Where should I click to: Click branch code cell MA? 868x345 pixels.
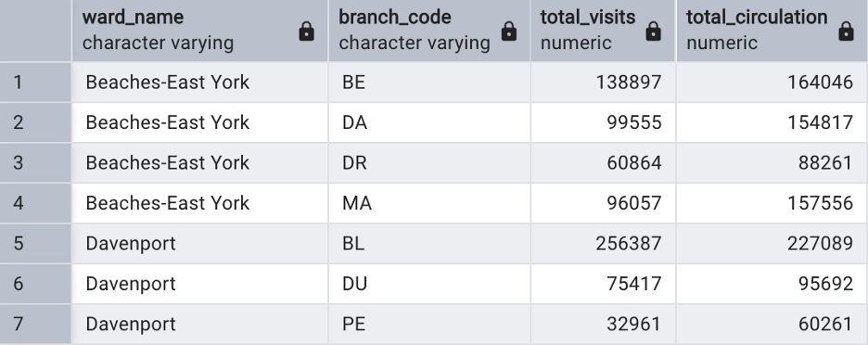click(429, 203)
